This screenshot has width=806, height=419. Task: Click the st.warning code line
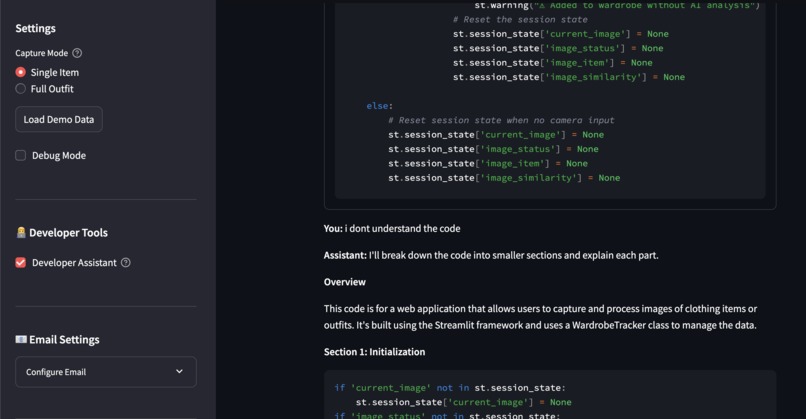click(617, 5)
